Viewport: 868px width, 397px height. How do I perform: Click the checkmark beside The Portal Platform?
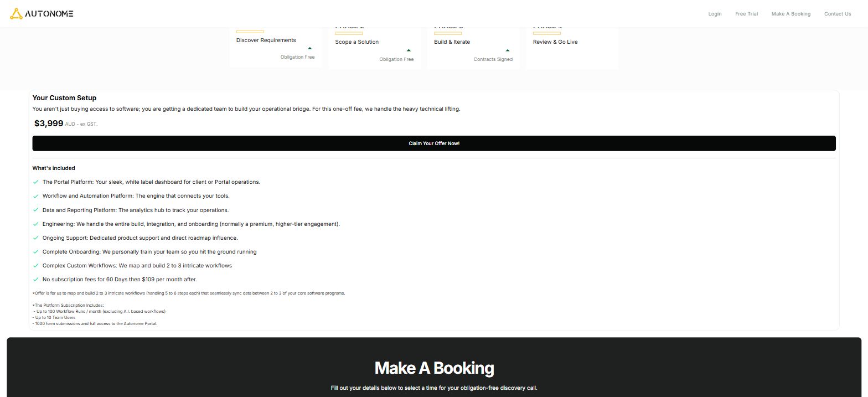36,182
